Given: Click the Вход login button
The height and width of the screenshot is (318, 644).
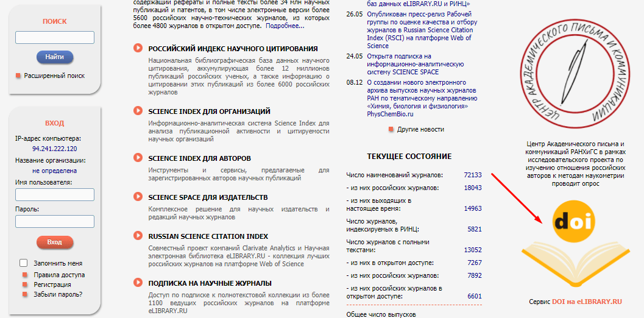Looking at the screenshot, I should click(55, 242).
